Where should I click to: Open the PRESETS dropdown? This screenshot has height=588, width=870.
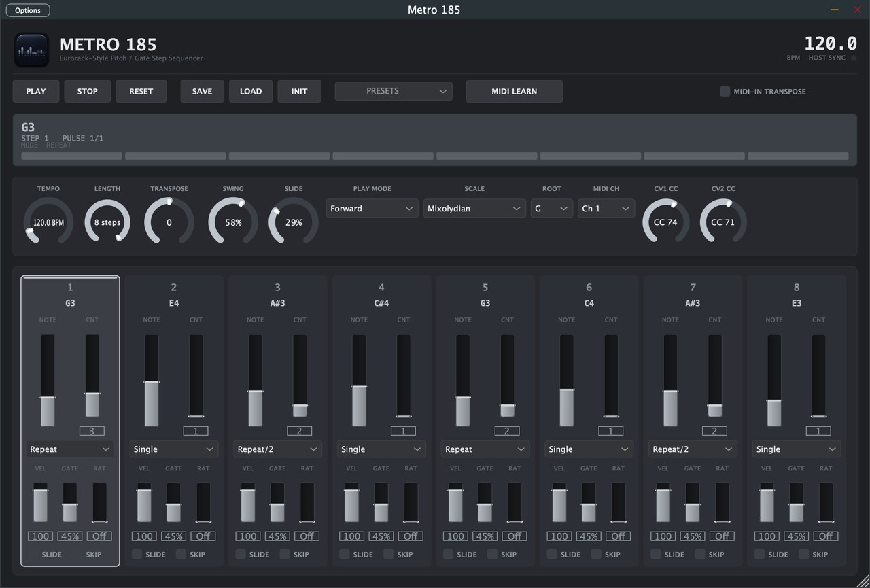pyautogui.click(x=394, y=91)
